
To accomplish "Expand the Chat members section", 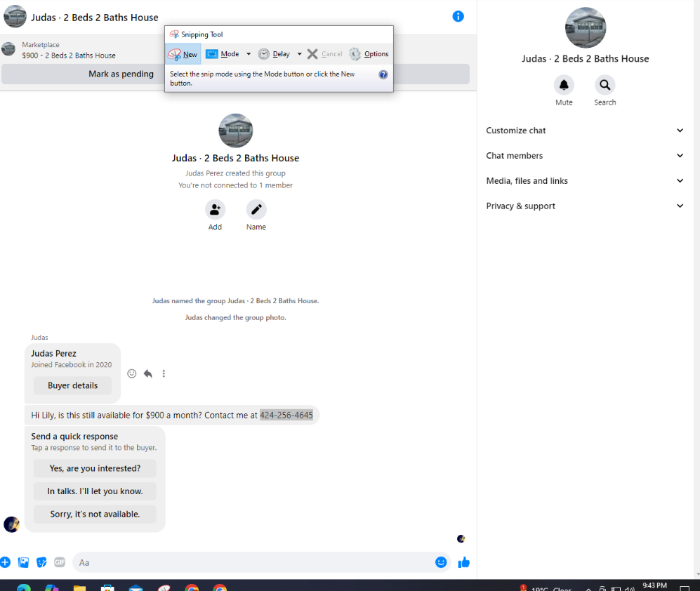I will pyautogui.click(x=585, y=155).
